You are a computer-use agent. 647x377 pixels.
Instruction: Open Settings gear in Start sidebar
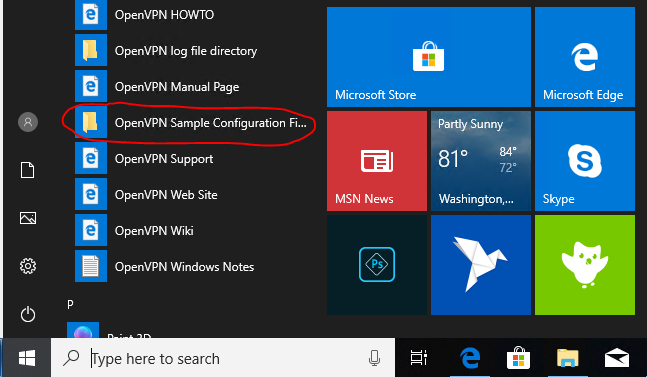pyautogui.click(x=28, y=266)
